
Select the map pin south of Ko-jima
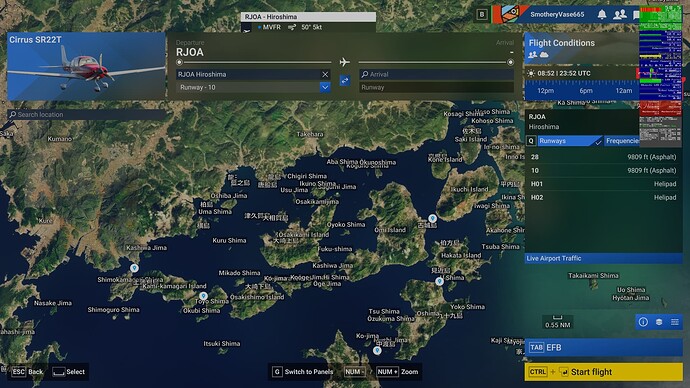pyautogui.click(x=377, y=351)
